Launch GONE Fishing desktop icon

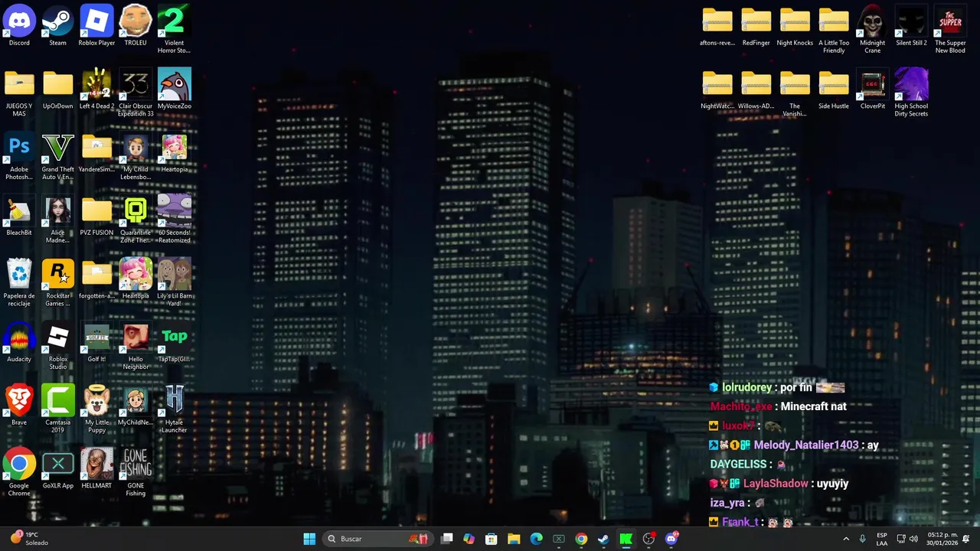pos(136,474)
